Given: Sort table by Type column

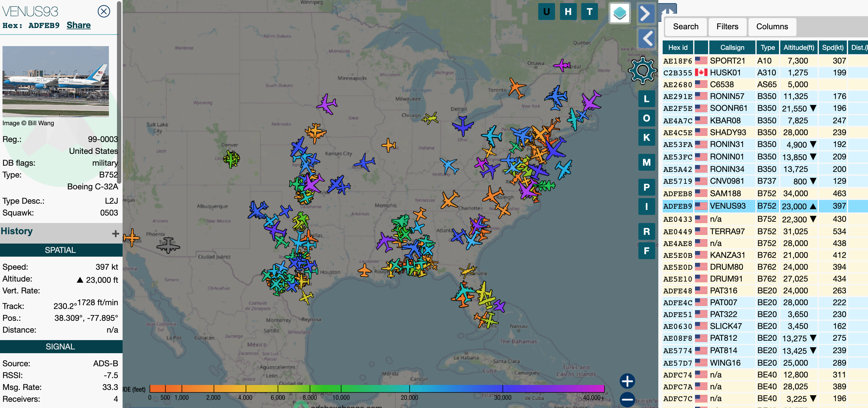Looking at the screenshot, I should 767,48.
